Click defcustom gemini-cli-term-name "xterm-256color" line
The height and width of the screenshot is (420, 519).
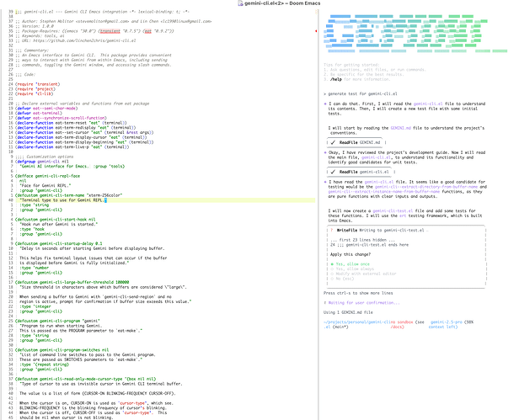[x=69, y=195]
